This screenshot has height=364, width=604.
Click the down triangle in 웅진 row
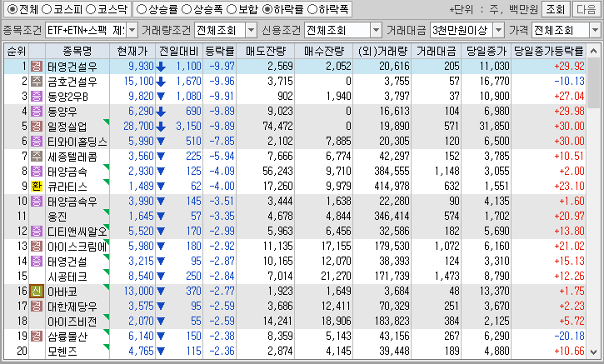[x=161, y=217]
